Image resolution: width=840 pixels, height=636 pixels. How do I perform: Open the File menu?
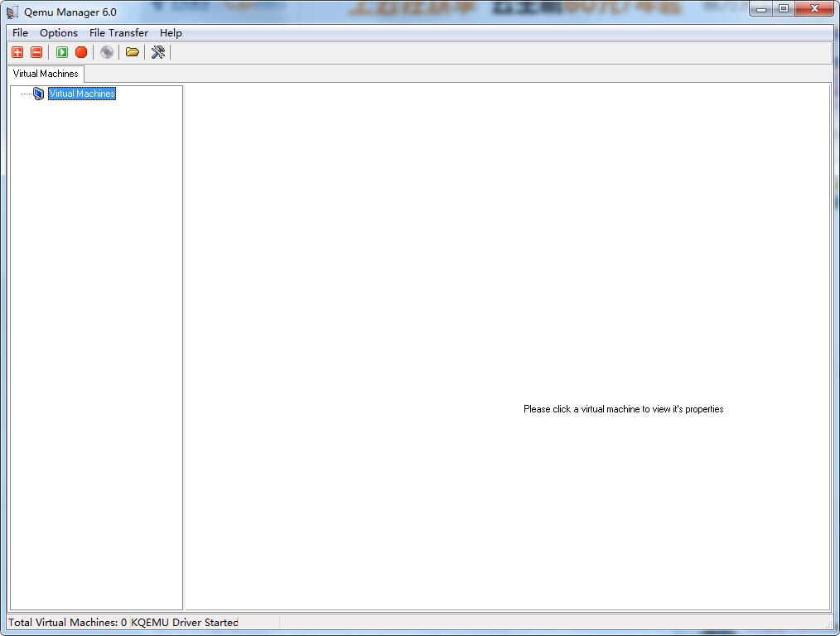[x=21, y=32]
